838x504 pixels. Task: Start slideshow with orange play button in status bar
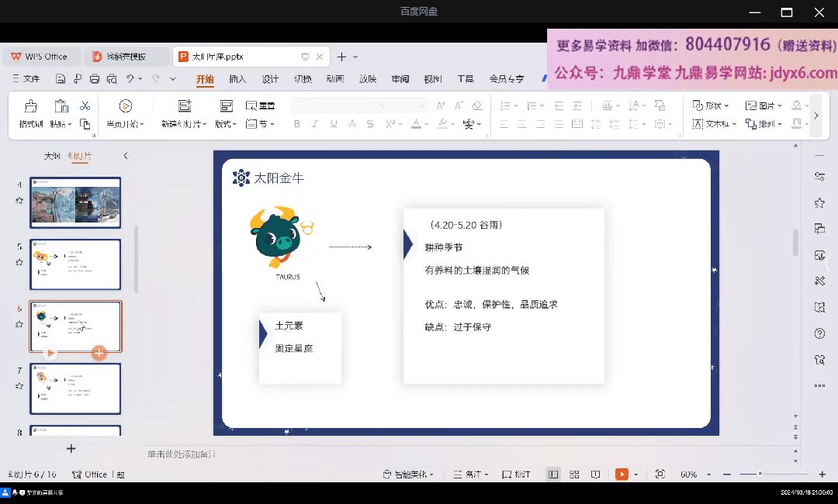click(x=621, y=474)
